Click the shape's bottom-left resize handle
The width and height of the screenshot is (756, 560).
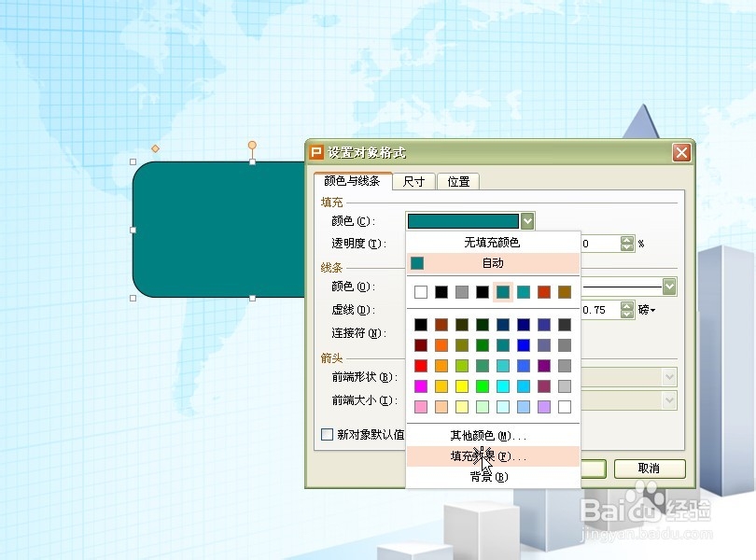pos(133,298)
